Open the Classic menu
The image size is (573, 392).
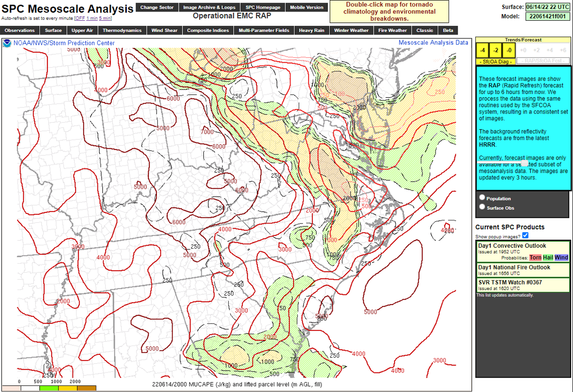pos(425,30)
